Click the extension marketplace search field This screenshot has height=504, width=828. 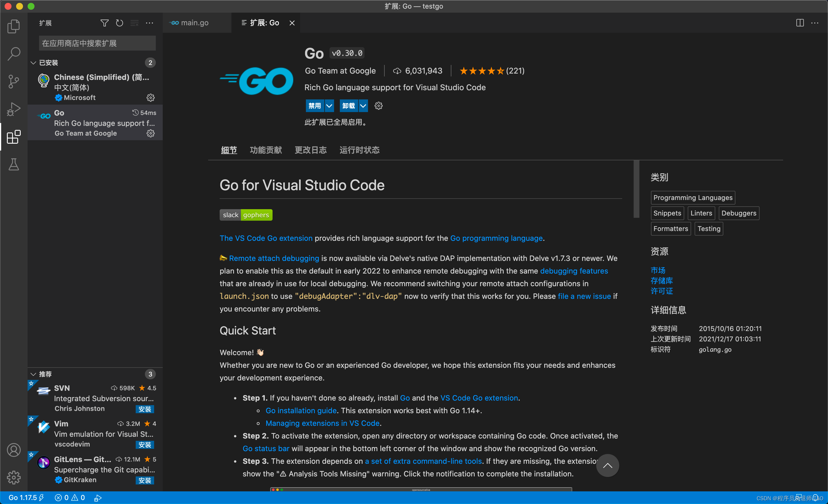point(97,43)
